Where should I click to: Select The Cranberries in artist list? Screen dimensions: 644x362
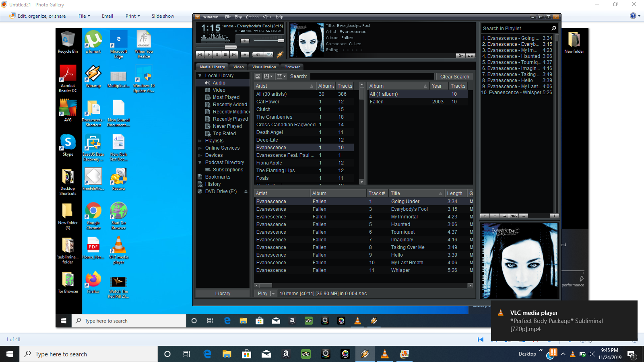coord(304,117)
